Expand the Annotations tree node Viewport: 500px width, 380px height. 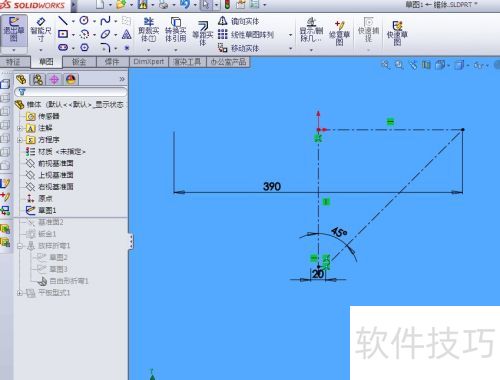point(19,128)
